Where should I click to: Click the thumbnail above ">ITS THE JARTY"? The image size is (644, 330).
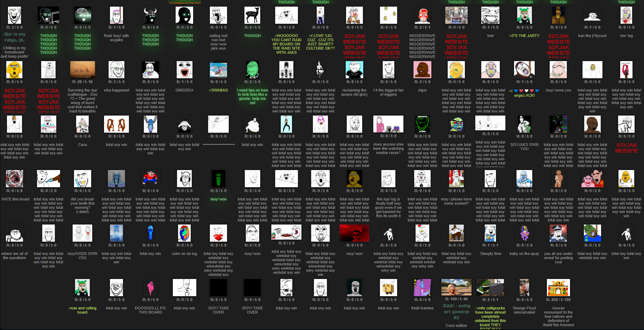(x=524, y=15)
